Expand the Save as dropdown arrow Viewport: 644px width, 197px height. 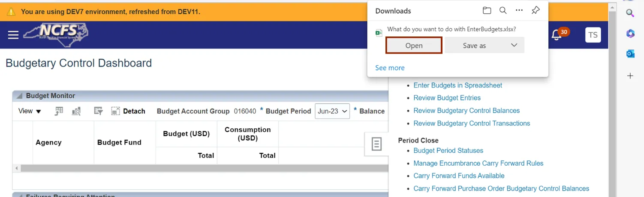click(514, 45)
